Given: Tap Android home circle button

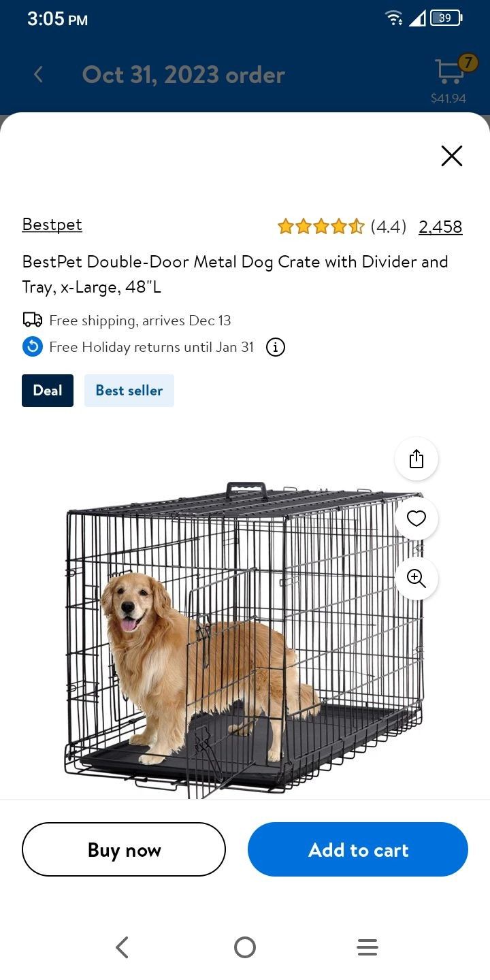Looking at the screenshot, I should [245, 947].
